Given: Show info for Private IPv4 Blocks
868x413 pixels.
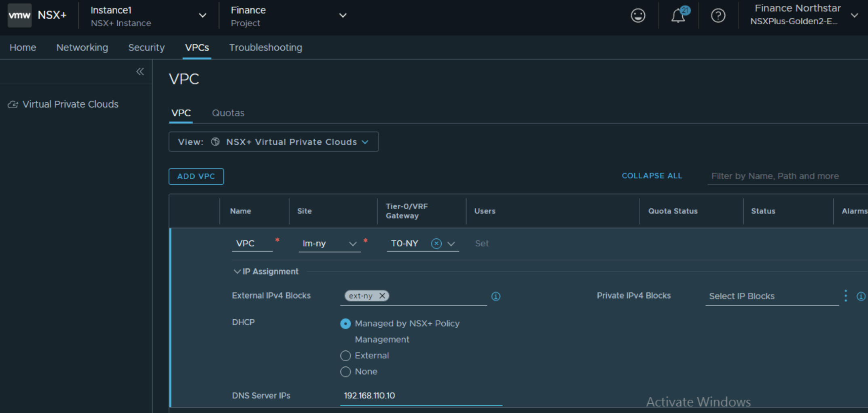Looking at the screenshot, I should click(x=861, y=296).
